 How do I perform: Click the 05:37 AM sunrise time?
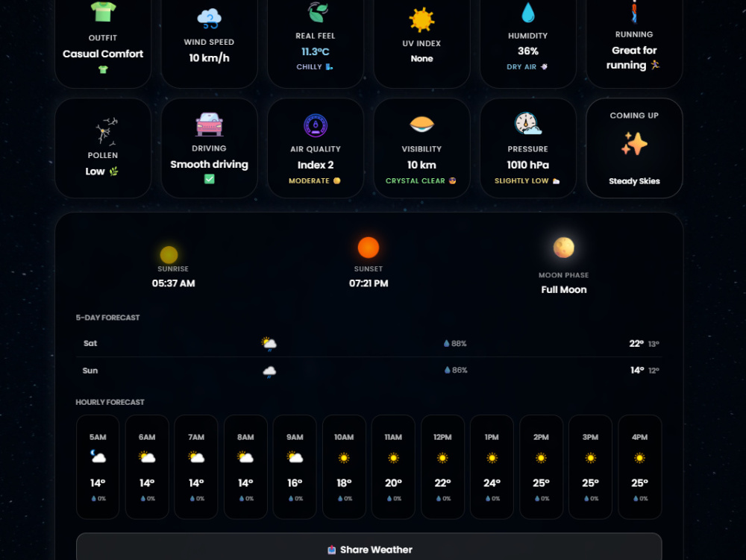pyautogui.click(x=173, y=283)
